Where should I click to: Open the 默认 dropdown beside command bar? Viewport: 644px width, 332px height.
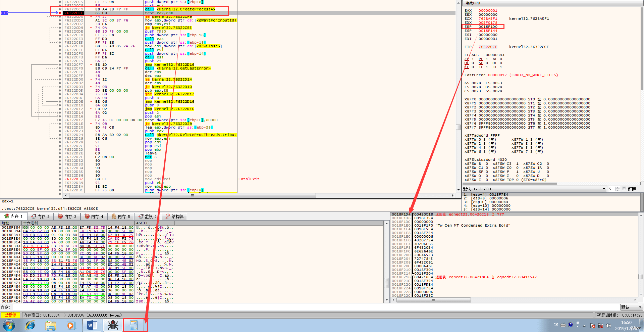click(631, 307)
